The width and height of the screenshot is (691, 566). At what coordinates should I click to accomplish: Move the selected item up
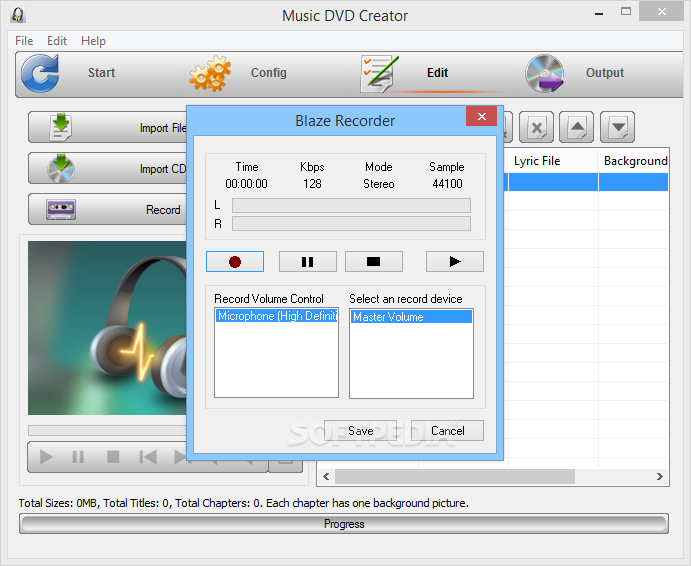pyautogui.click(x=577, y=127)
